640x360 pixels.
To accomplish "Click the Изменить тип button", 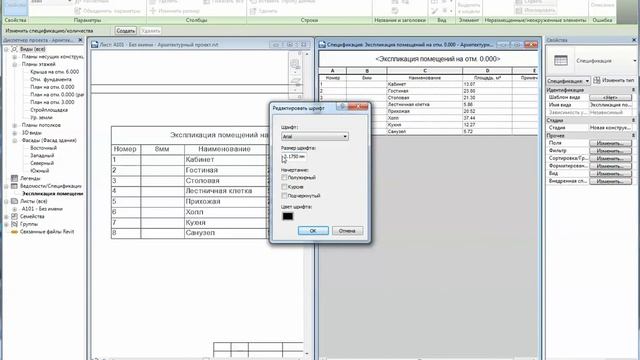I will [x=614, y=80].
